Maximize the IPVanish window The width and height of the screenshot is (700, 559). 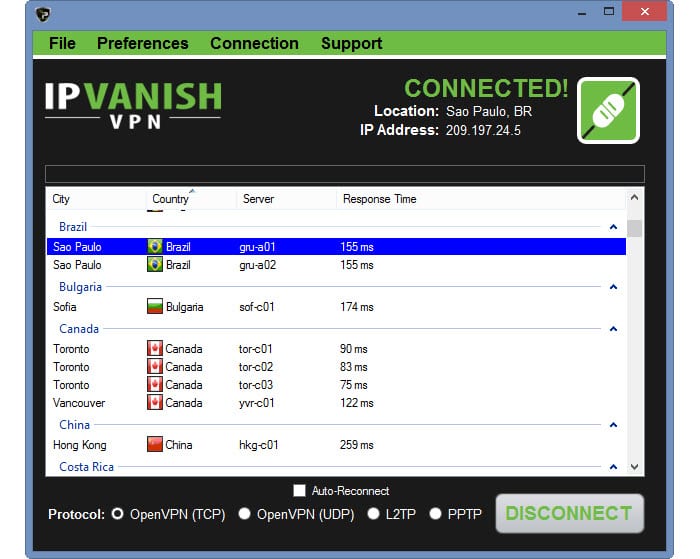coord(608,12)
